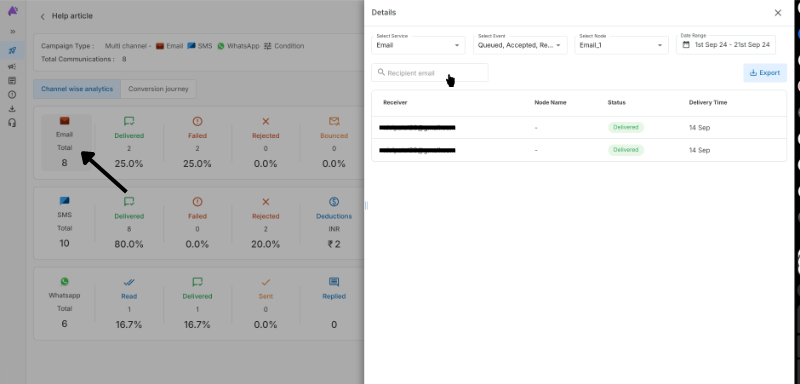
Task: Switch to Channel wise analytics tab
Action: point(77,89)
